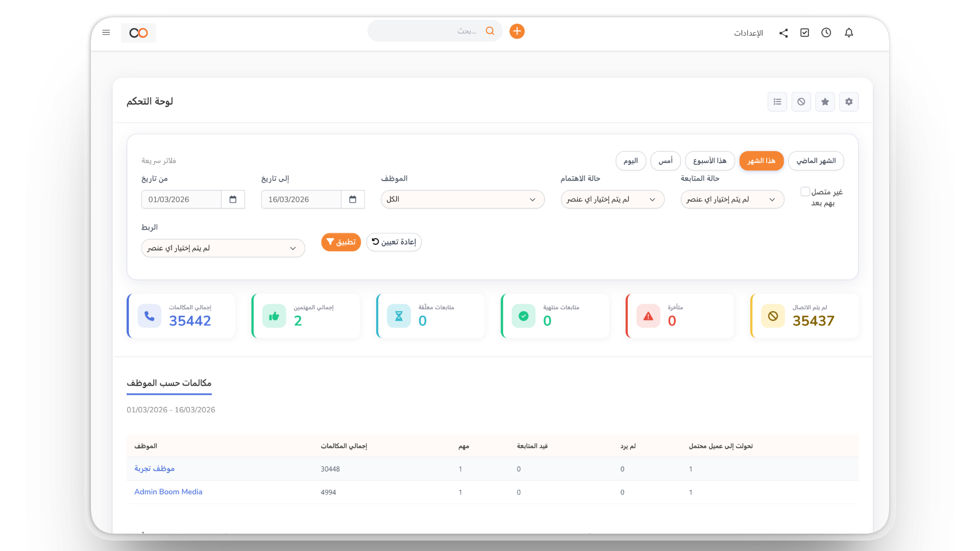Click the orange plus add button

[x=517, y=32]
